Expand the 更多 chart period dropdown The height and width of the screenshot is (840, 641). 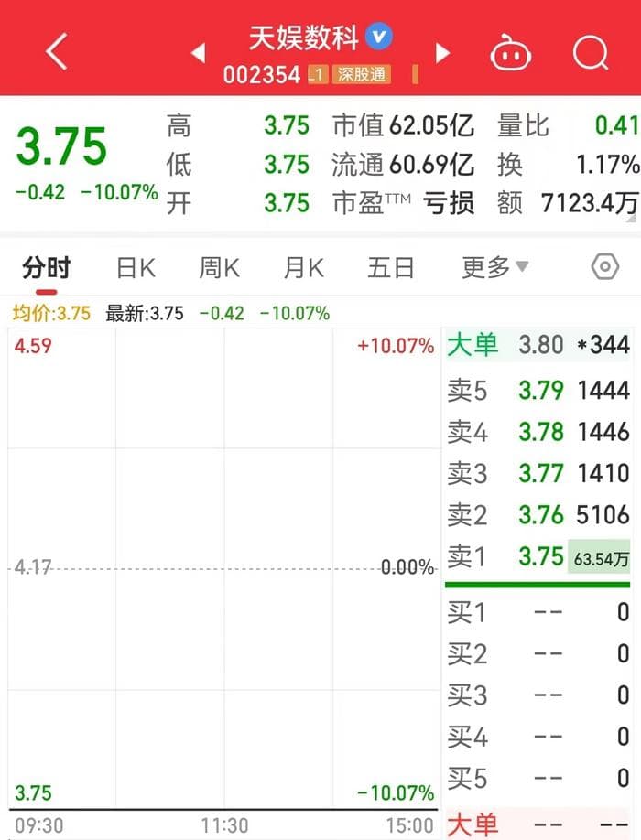[x=494, y=267]
